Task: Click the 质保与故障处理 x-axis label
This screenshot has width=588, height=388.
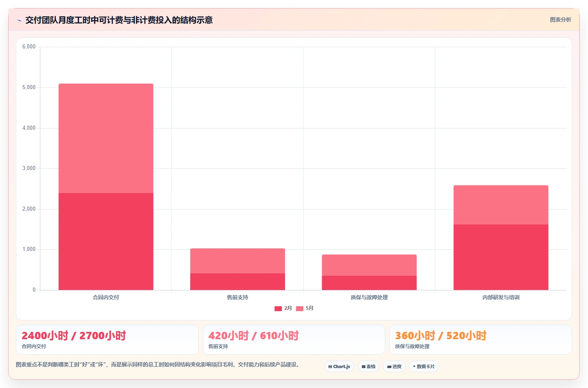Action: (x=369, y=297)
